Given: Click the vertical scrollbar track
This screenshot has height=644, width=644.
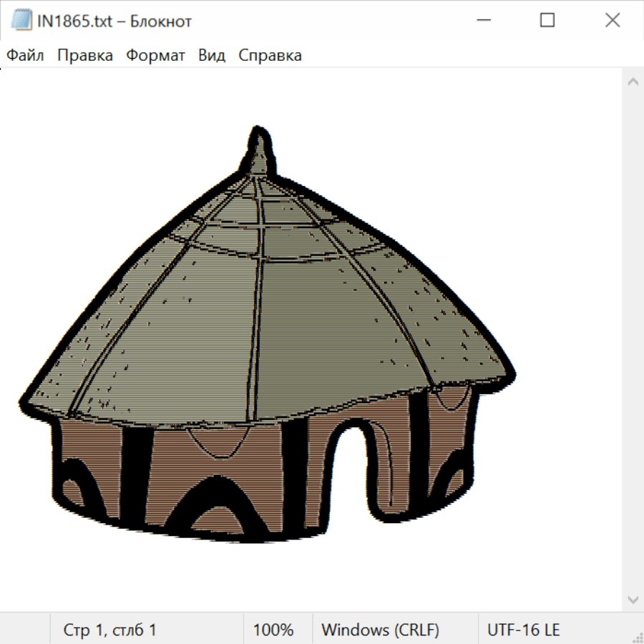Looking at the screenshot, I should tap(633, 340).
